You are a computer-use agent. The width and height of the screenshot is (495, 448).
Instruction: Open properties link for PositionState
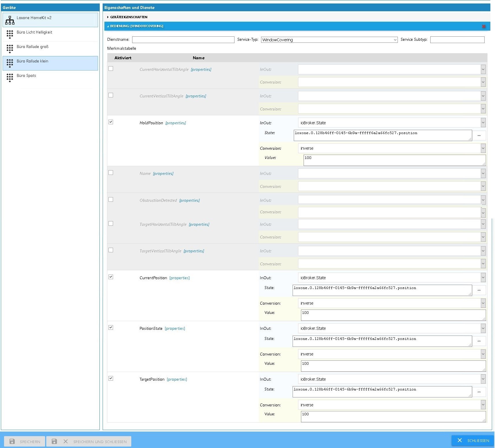pos(175,328)
